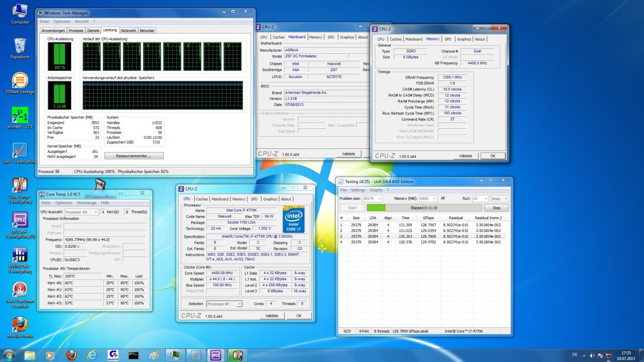Click Validate in CPU-Z CPU window
This screenshot has height=362, width=644.
click(x=272, y=316)
